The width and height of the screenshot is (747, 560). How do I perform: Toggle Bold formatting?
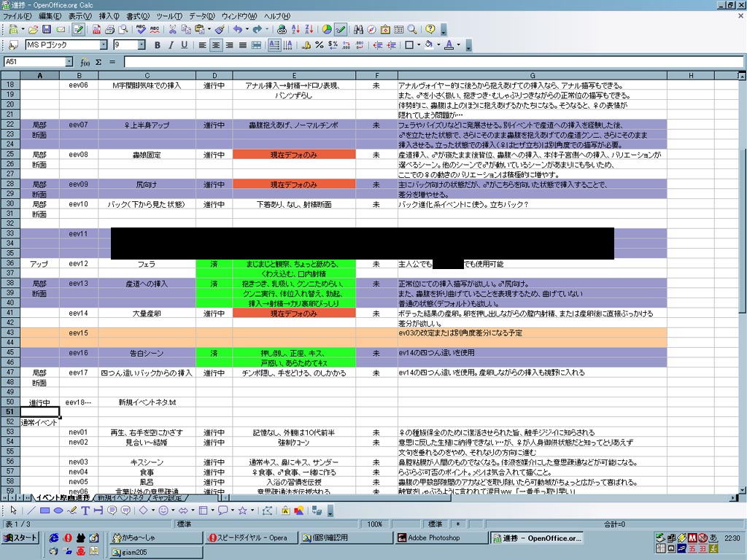pos(158,44)
